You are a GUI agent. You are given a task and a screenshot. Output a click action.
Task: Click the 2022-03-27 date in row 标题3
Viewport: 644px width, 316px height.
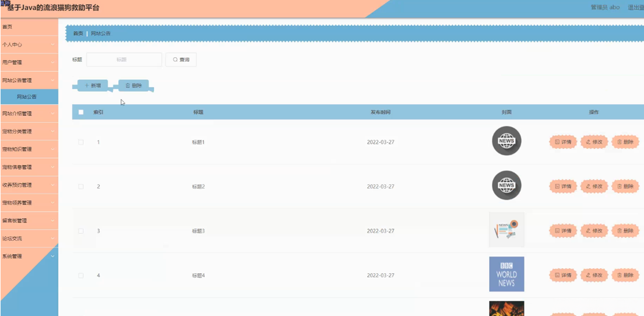(381, 231)
